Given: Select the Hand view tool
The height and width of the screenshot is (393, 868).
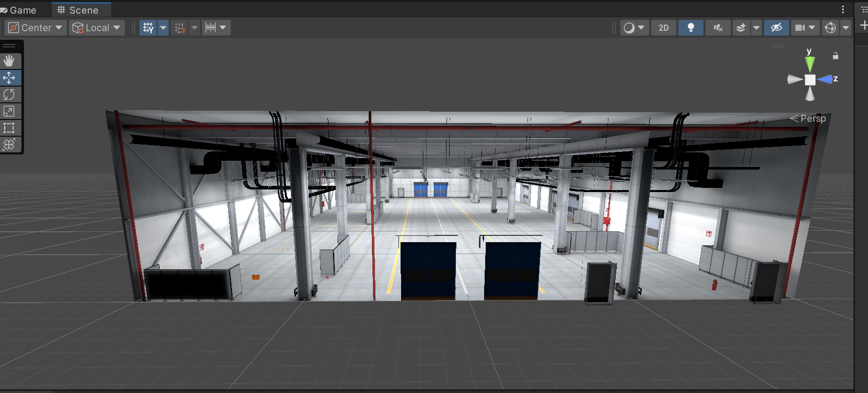Looking at the screenshot, I should [9, 61].
